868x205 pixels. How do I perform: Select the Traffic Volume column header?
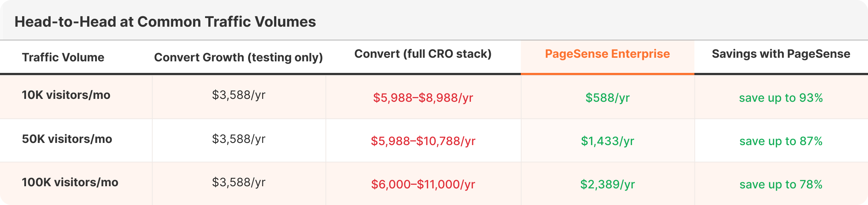pos(63,57)
